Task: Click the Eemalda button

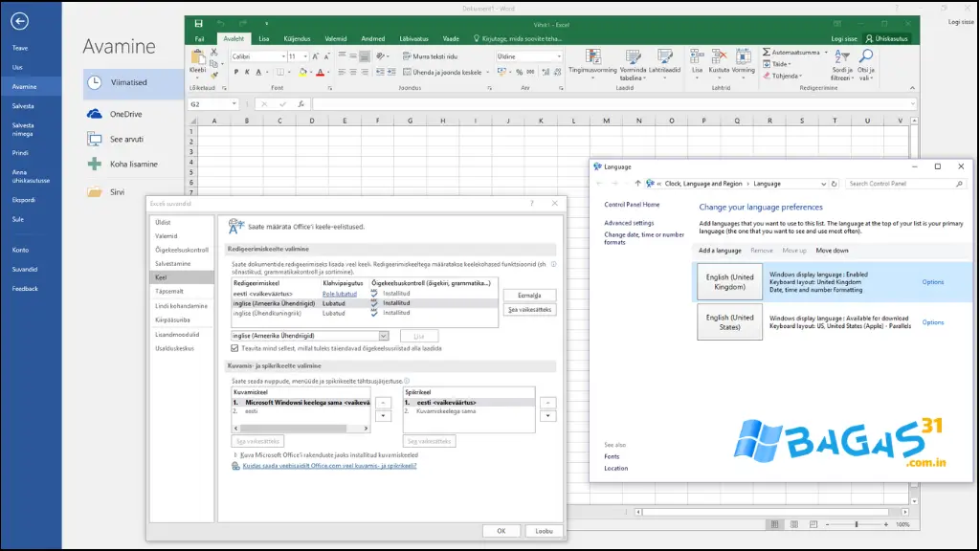Action: pyautogui.click(x=530, y=295)
